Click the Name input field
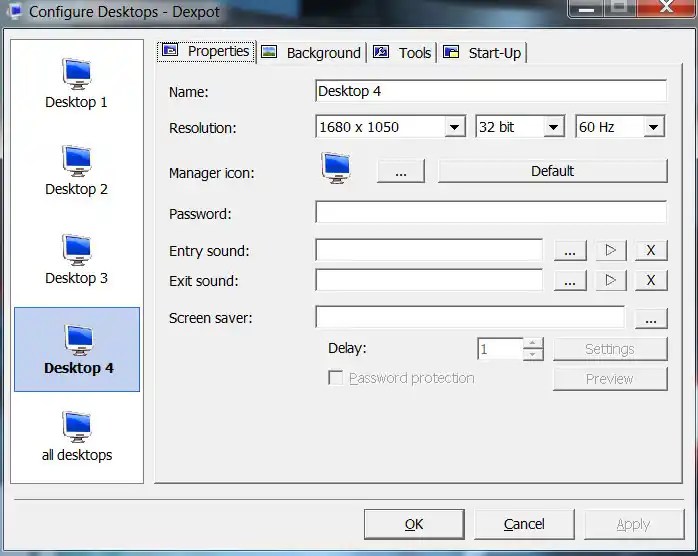 pos(491,91)
